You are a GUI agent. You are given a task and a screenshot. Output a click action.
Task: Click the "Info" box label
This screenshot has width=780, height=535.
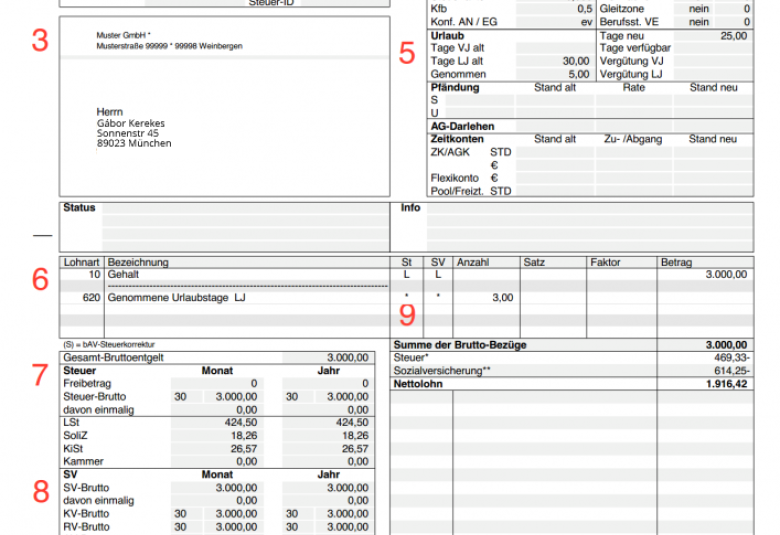click(x=410, y=208)
